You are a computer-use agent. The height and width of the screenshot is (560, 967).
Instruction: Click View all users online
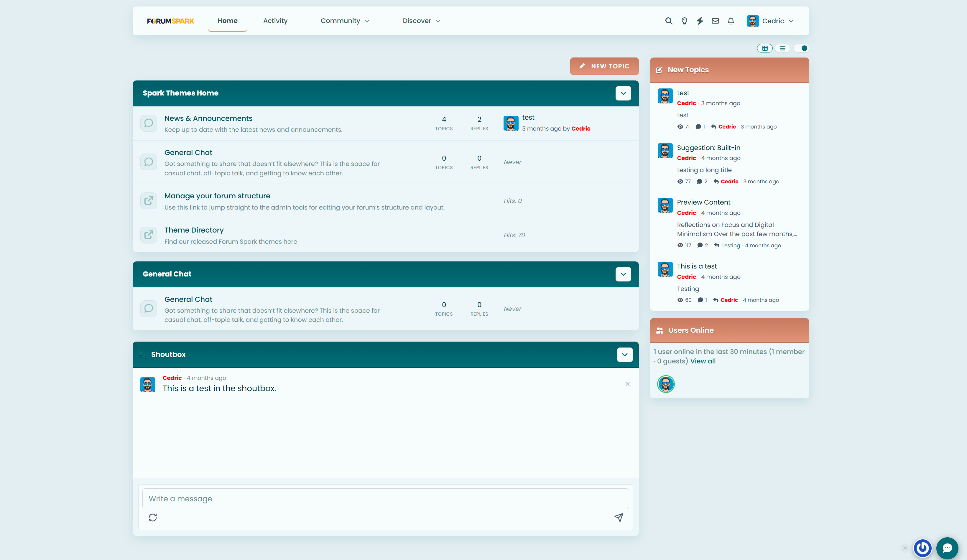(x=703, y=361)
